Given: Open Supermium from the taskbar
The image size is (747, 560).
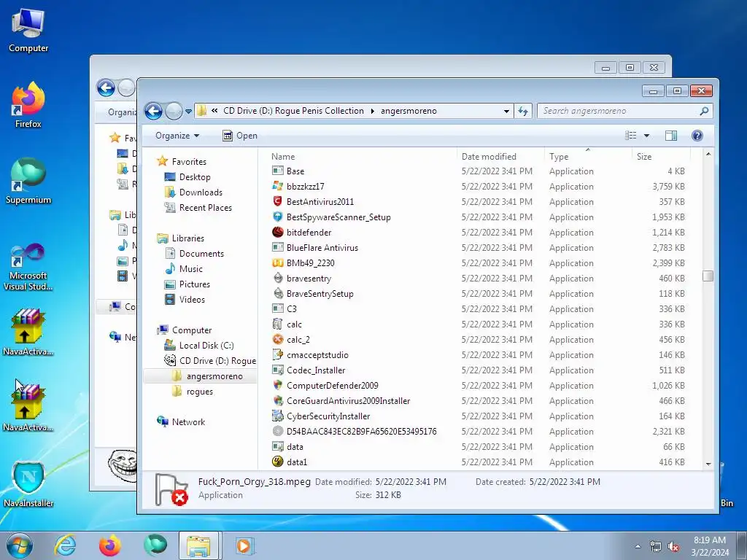Looking at the screenshot, I should tap(155, 545).
